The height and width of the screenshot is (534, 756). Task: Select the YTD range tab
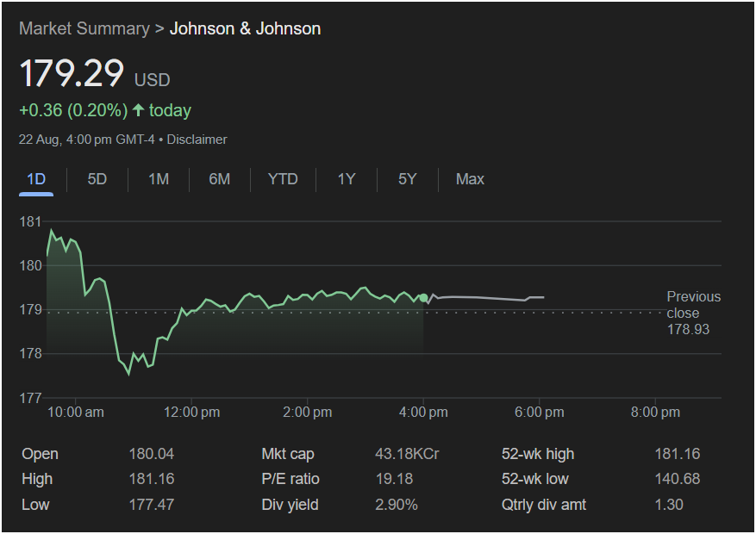[283, 179]
